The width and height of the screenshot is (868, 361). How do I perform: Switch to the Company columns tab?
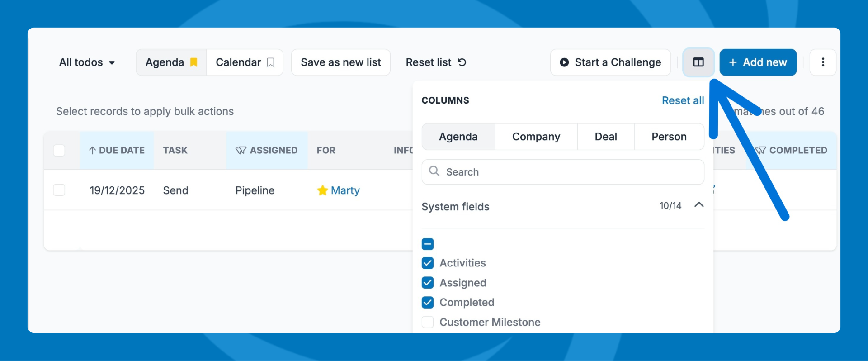(536, 137)
